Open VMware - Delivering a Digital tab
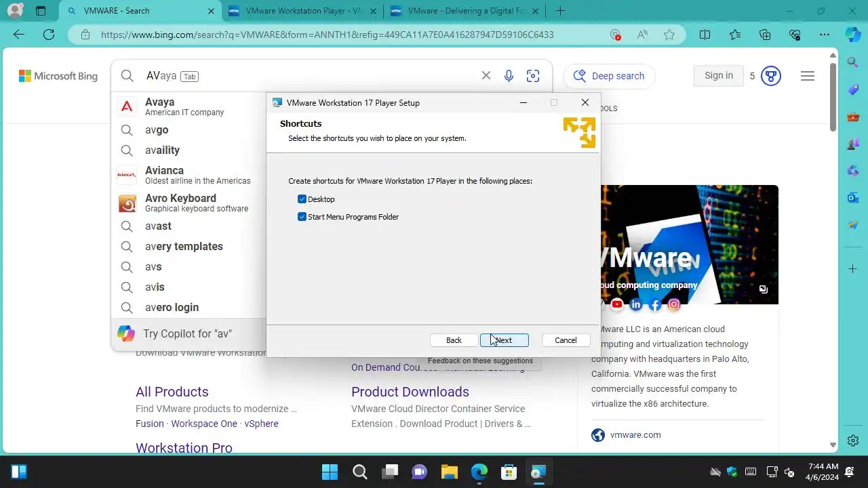The width and height of the screenshot is (868, 488). tap(465, 11)
